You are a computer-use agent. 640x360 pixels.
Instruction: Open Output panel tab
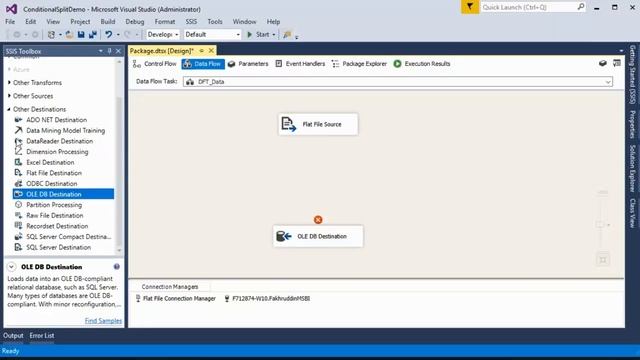(x=13, y=336)
